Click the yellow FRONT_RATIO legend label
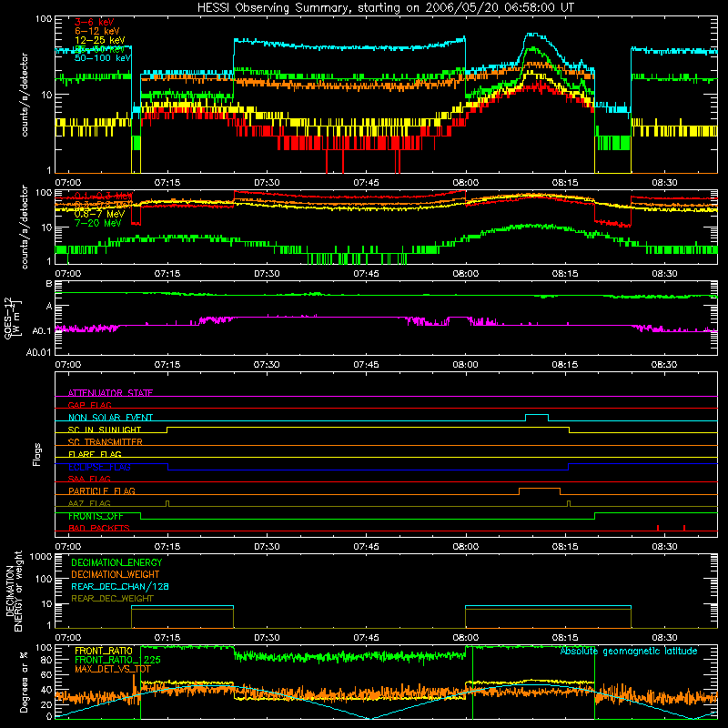Screen dimensions: 728x728 [x=104, y=651]
